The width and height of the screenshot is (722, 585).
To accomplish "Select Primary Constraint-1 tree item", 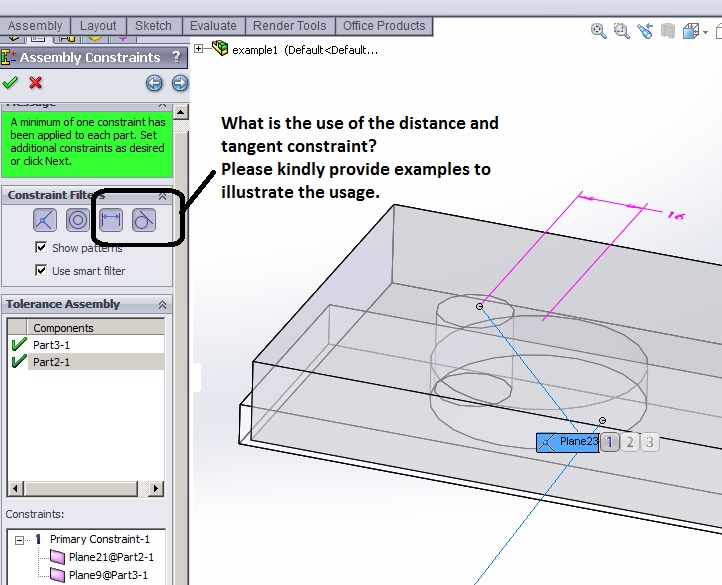I will tap(100, 539).
